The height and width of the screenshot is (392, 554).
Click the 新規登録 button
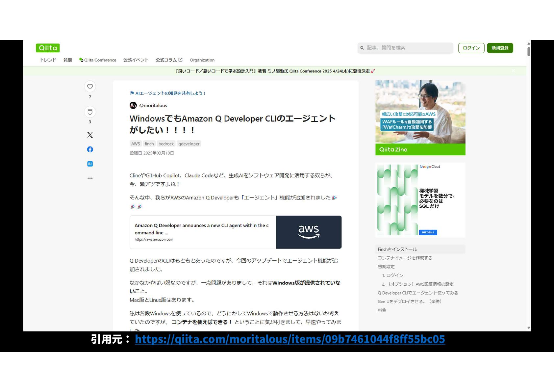[x=500, y=48]
